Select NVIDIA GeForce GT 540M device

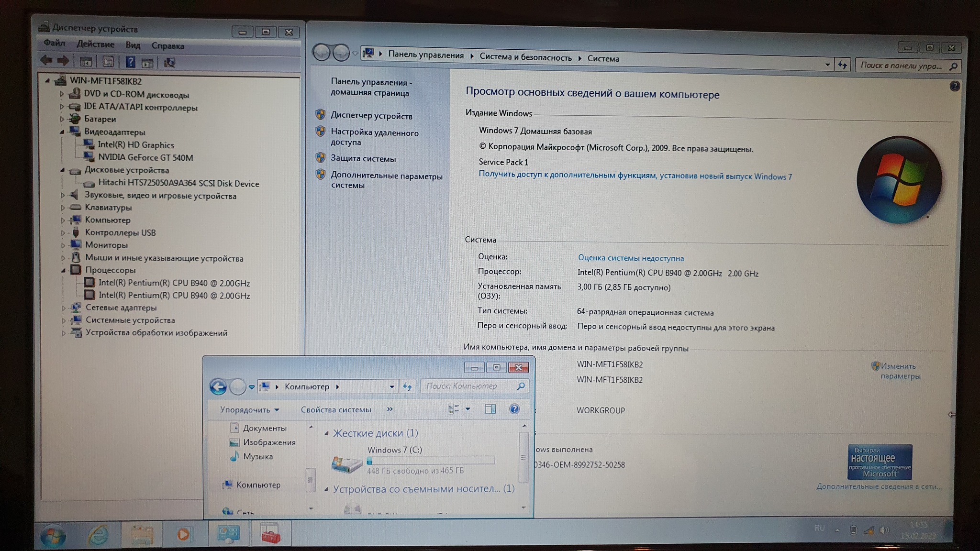point(145,157)
